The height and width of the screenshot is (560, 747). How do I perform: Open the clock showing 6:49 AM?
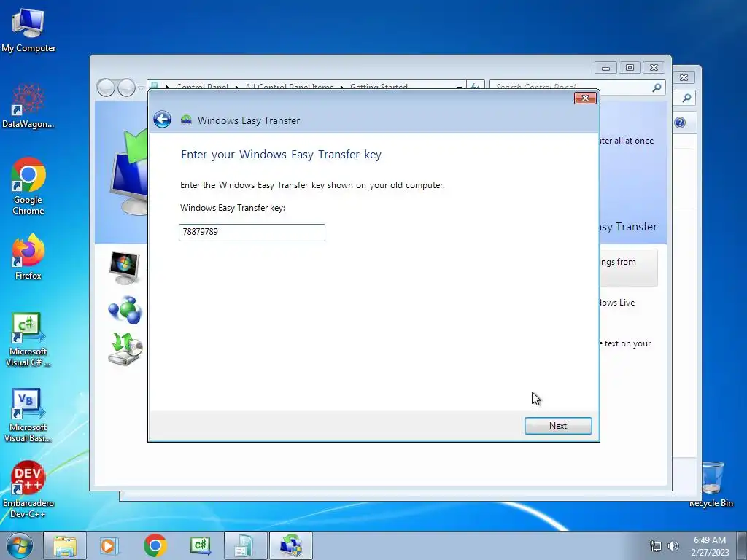coord(710,545)
